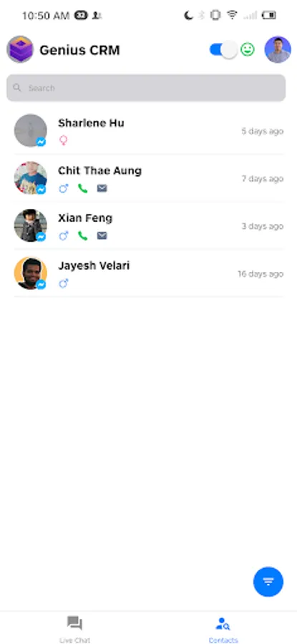This screenshot has width=297, height=644.
Task: Tap the green phone icon under Xian Feng
Action: pyautogui.click(x=83, y=235)
